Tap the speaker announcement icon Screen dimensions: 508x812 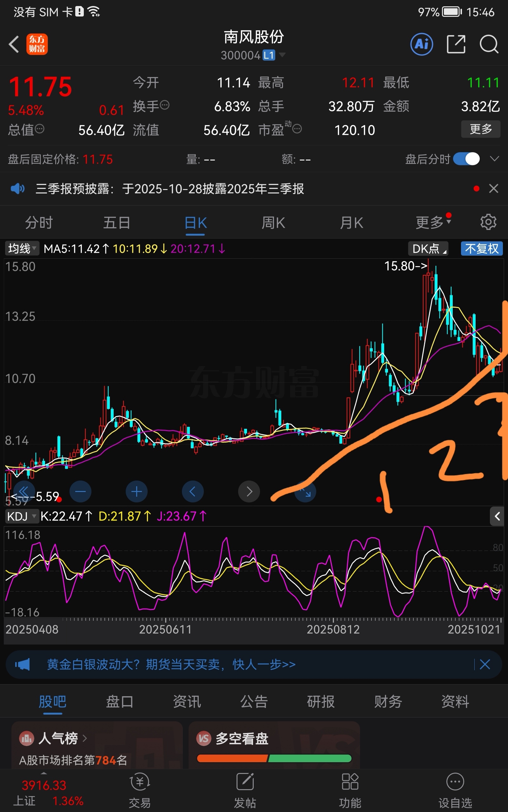click(17, 189)
